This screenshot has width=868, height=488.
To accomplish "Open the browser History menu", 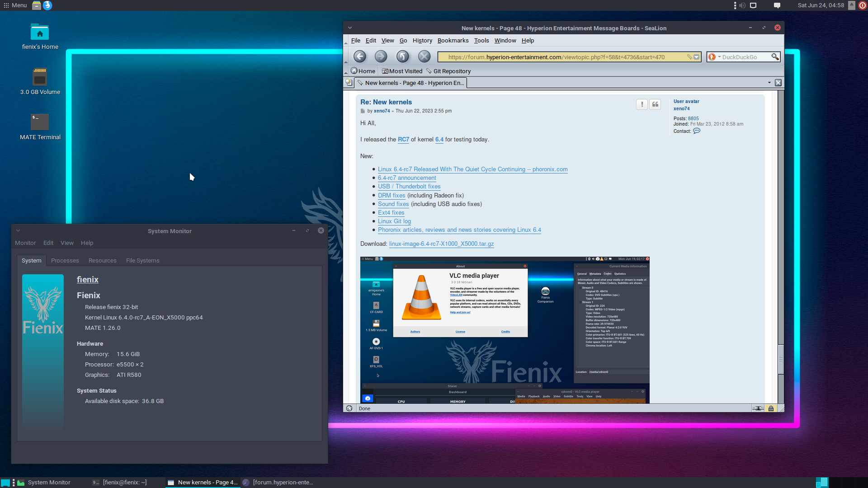I will (422, 41).
